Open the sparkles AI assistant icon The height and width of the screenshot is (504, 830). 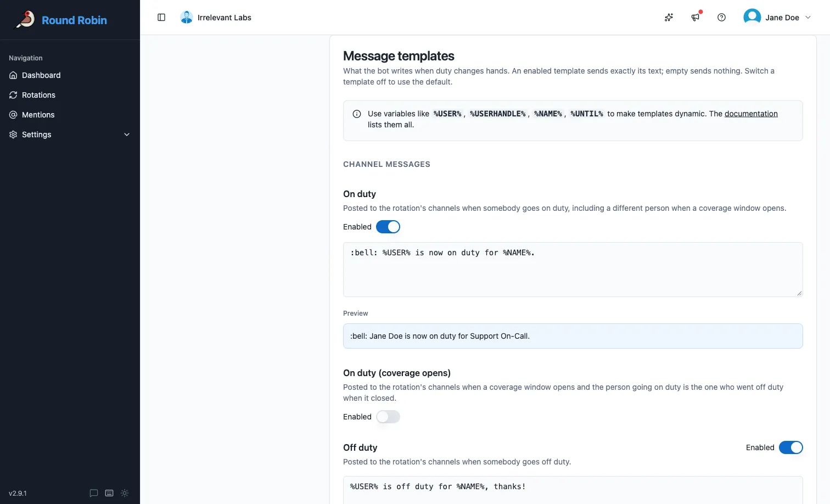tap(669, 18)
